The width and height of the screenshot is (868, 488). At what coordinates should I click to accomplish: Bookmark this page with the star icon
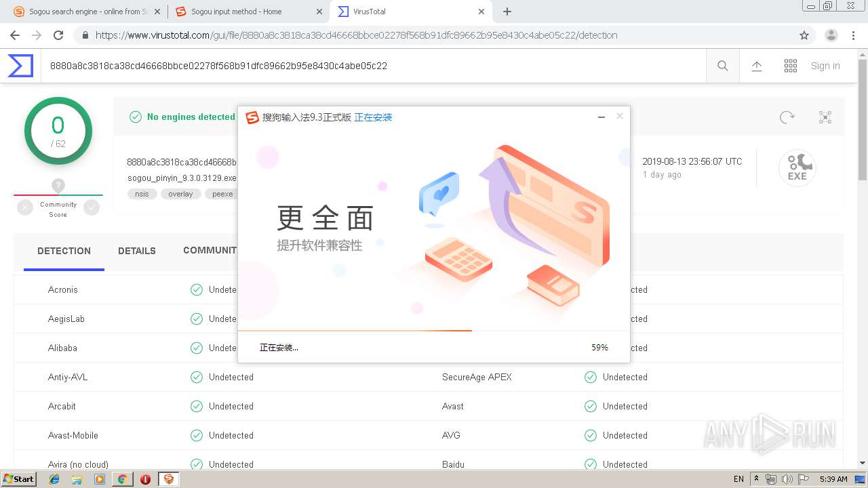pos(804,35)
